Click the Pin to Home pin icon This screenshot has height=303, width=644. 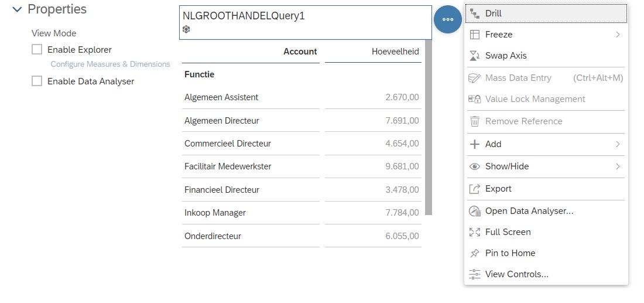[475, 253]
